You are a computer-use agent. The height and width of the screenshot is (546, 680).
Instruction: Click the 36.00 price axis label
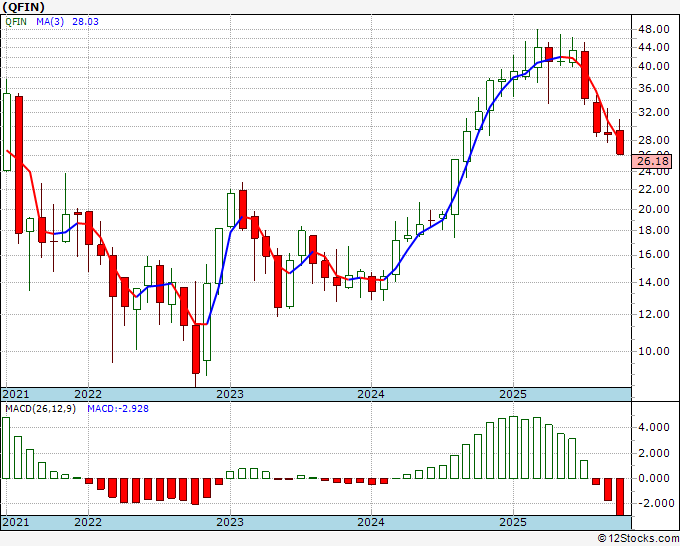click(x=654, y=88)
